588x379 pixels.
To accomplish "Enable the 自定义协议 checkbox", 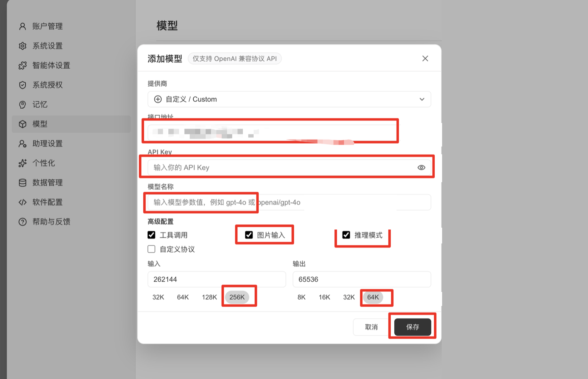I will click(x=151, y=249).
